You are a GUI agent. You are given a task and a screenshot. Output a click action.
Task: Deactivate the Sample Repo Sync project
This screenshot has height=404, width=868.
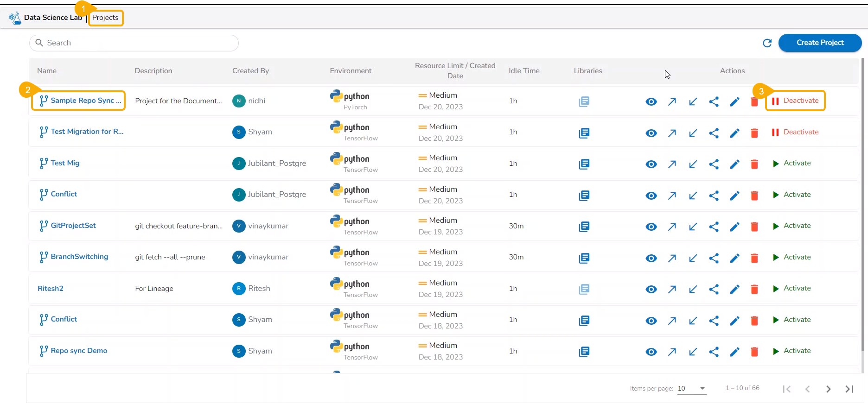pyautogui.click(x=795, y=101)
